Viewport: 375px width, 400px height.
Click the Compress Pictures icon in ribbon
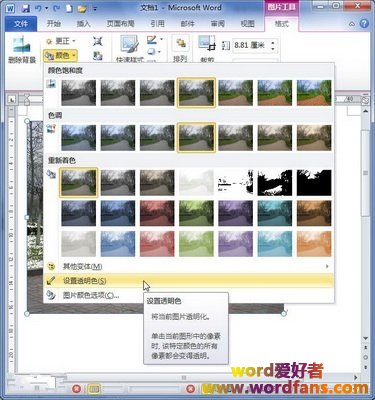[x=97, y=41]
